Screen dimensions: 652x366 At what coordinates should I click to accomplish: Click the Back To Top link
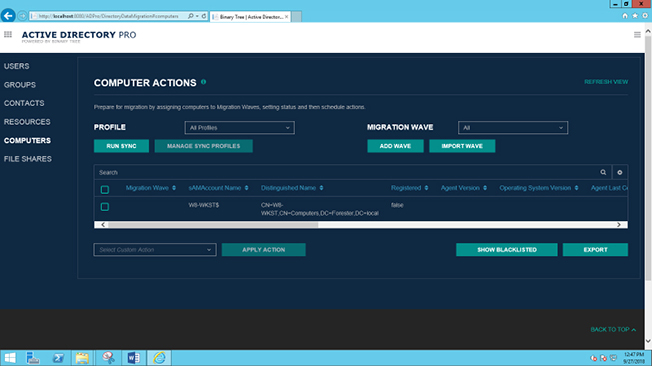pos(613,329)
